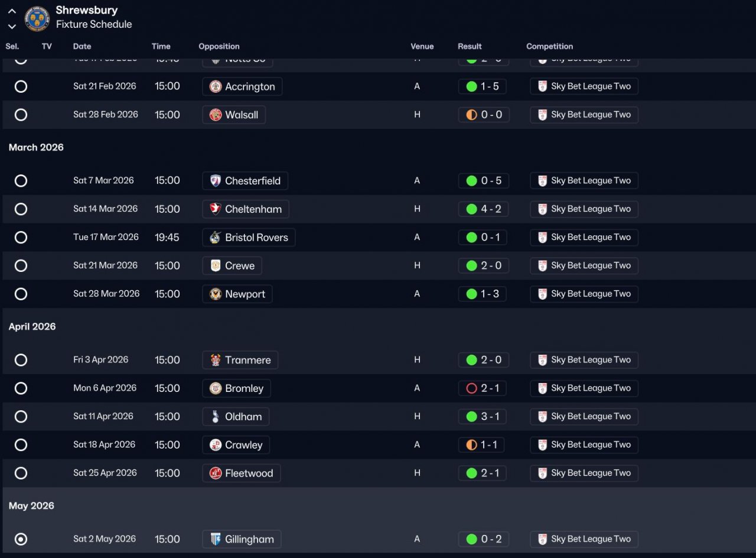Click the Accrington club badge icon
Viewport: 756px width, 558px height.
point(216,87)
